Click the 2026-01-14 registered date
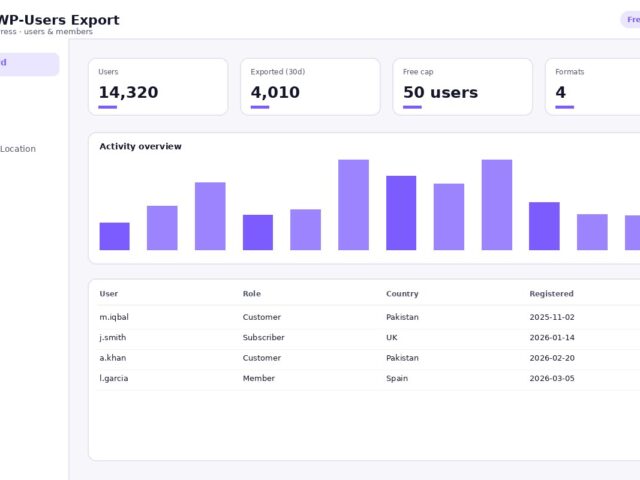640x480 pixels. (x=552, y=338)
